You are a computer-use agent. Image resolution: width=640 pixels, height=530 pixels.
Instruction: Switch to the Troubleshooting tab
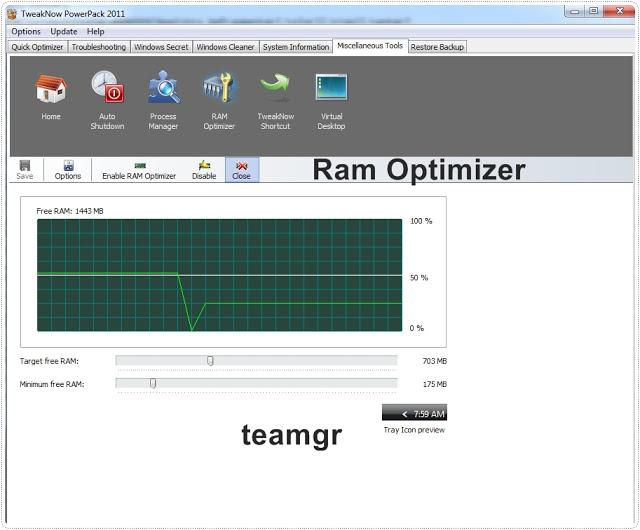coord(99,47)
